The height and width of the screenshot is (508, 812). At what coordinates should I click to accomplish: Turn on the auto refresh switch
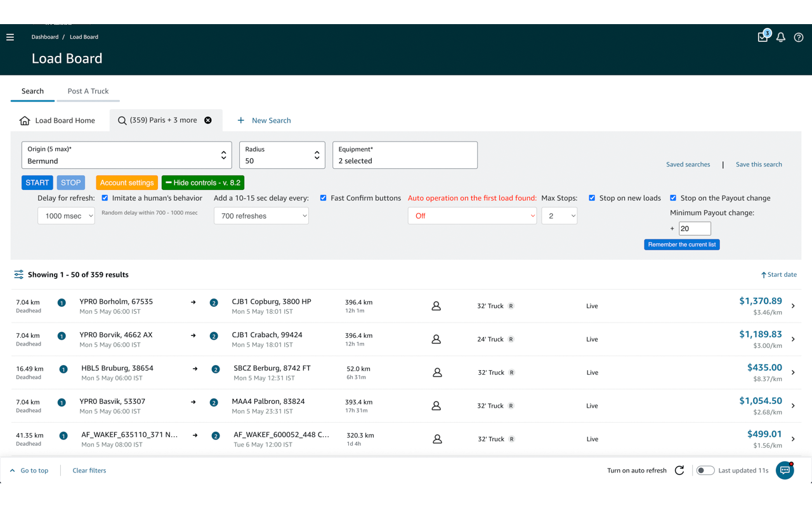[x=705, y=471]
